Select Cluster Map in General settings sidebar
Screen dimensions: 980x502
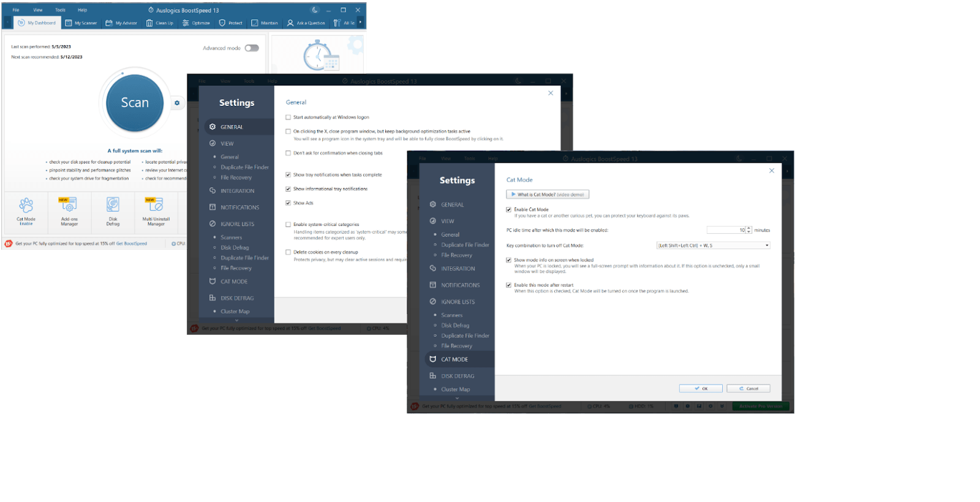(x=235, y=312)
